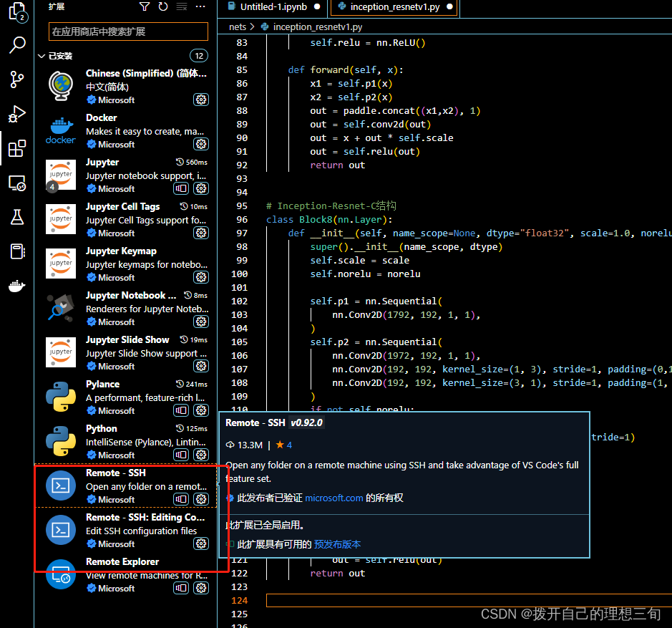Select the Jupyter Slide Show extension entry
672x628 pixels.
[126, 353]
